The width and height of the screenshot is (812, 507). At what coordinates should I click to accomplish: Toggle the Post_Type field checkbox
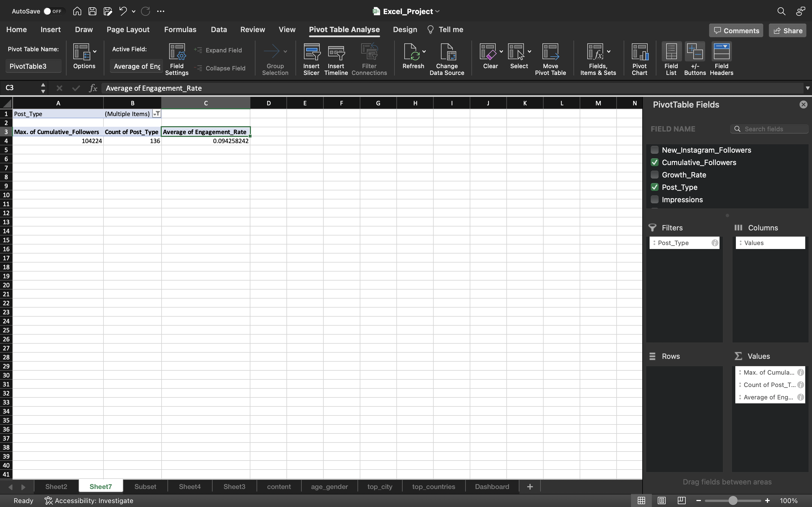(x=654, y=187)
